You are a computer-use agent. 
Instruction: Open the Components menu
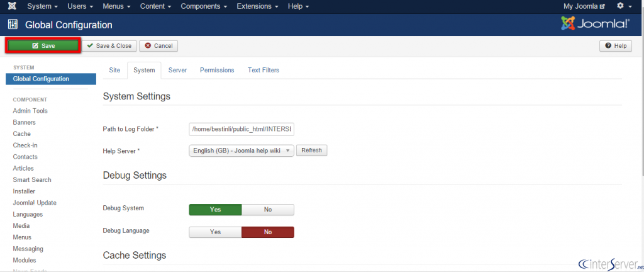(x=204, y=6)
